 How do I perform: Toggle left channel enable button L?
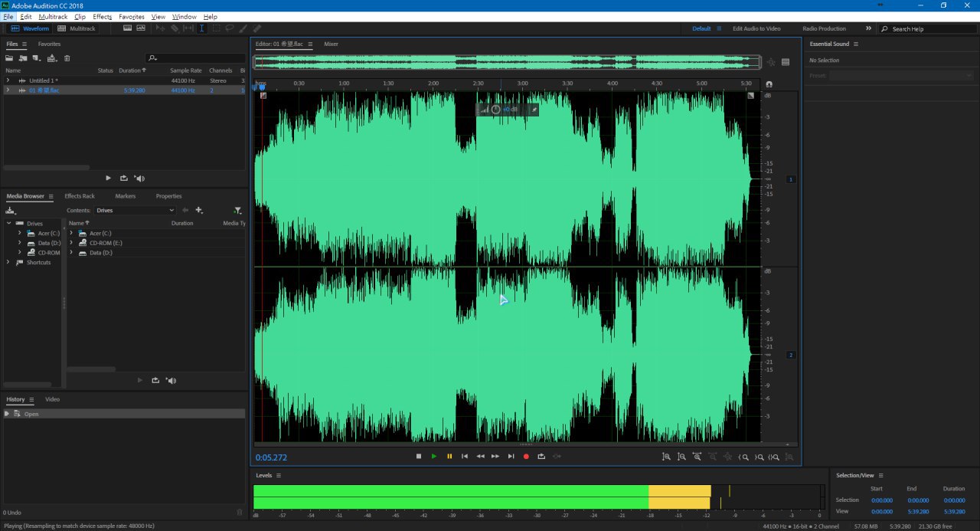point(792,179)
